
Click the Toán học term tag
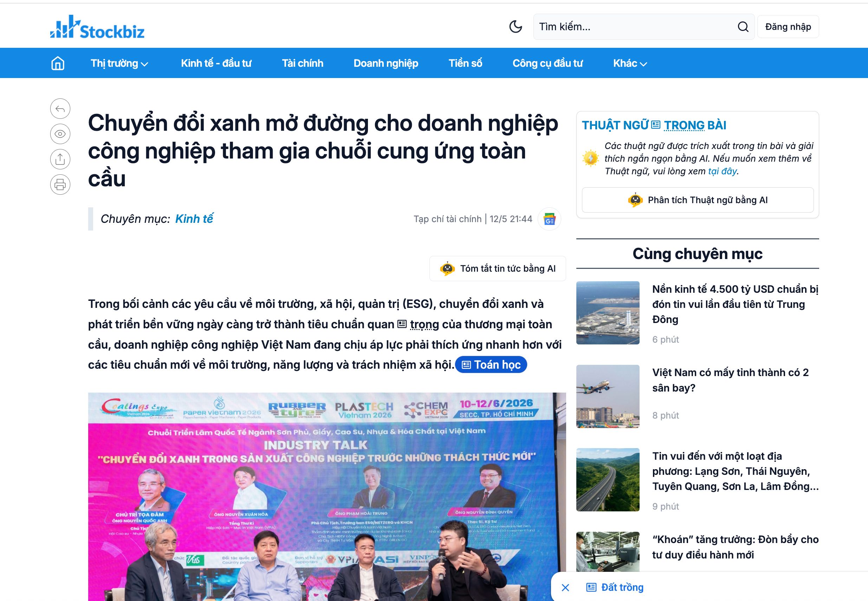click(x=491, y=364)
